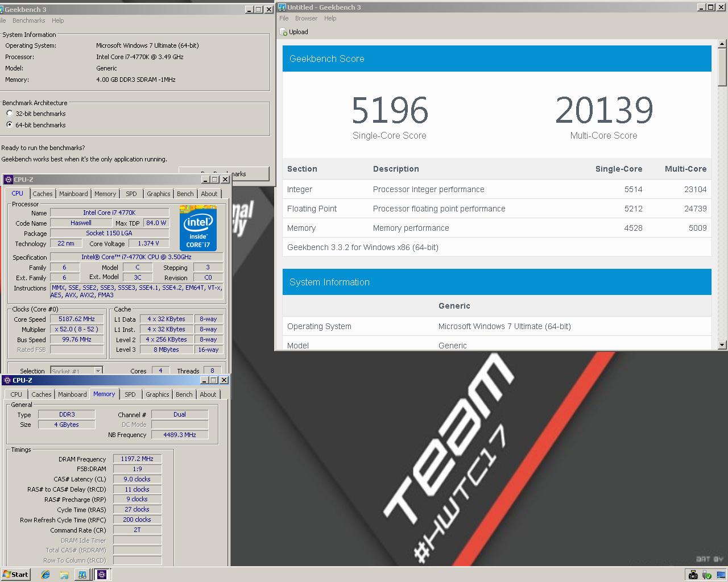The width and height of the screenshot is (728, 582).
Task: Click results scrollbar down arrow
Action: point(722,345)
